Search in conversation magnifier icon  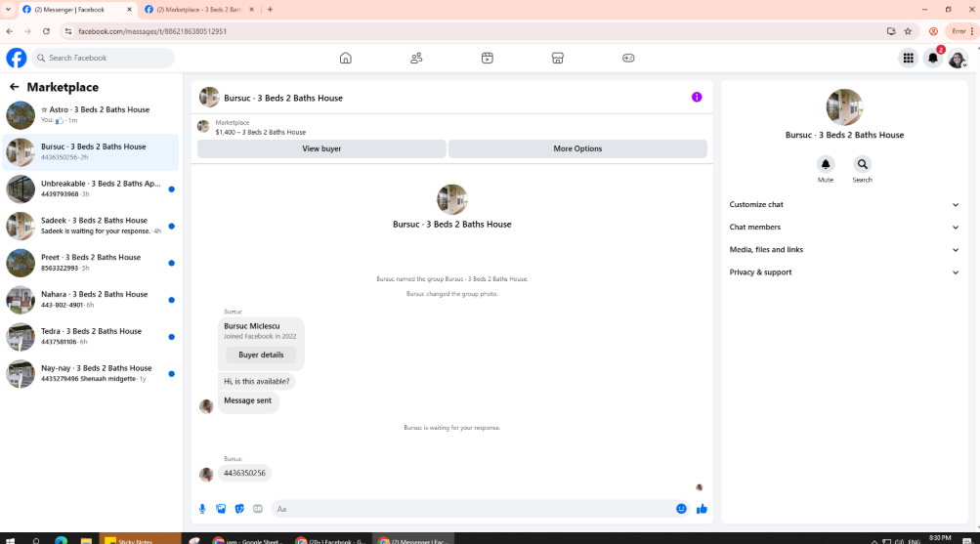(862, 164)
